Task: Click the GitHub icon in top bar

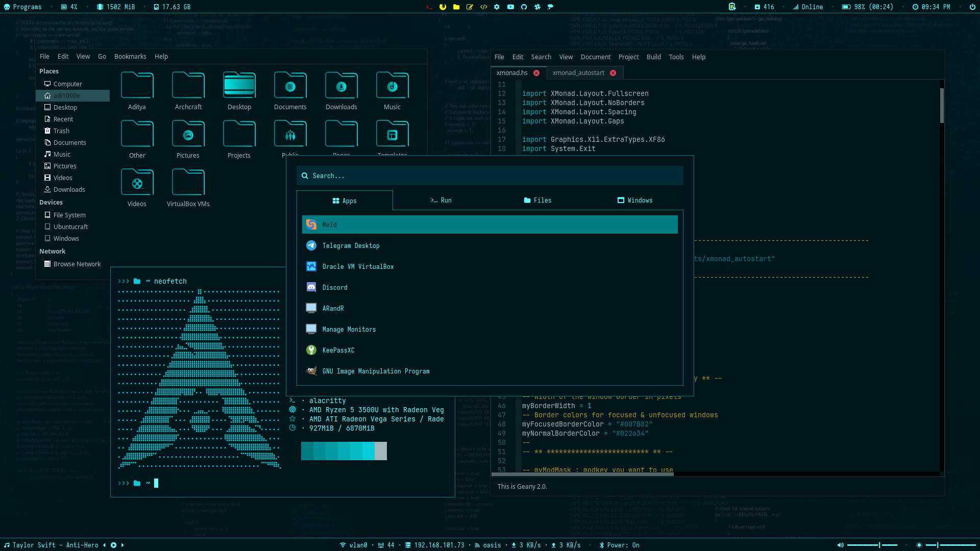Action: (x=524, y=7)
